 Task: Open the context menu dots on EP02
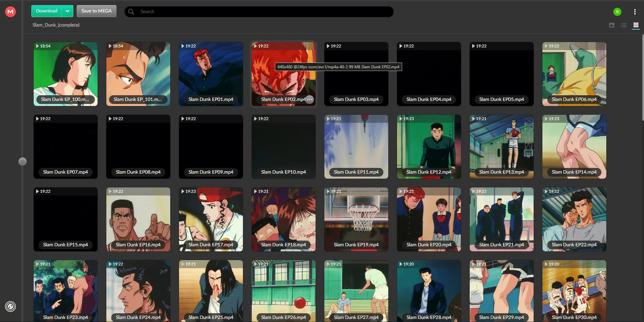point(310,100)
